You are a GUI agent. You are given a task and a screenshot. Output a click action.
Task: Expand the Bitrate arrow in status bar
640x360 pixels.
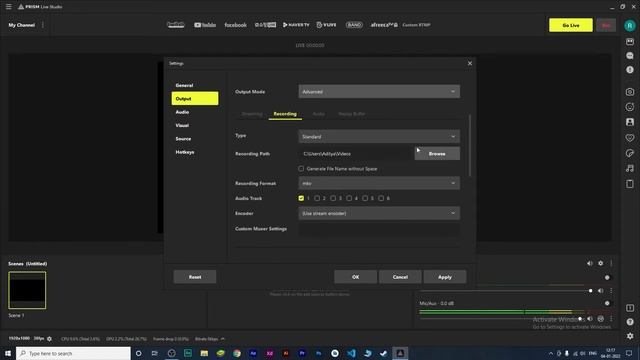pyautogui.click(x=222, y=339)
